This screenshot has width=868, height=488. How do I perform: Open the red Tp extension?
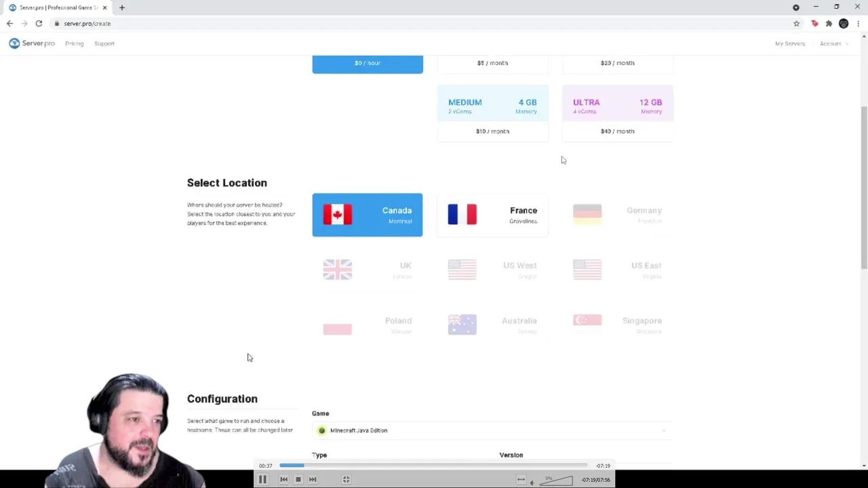814,24
